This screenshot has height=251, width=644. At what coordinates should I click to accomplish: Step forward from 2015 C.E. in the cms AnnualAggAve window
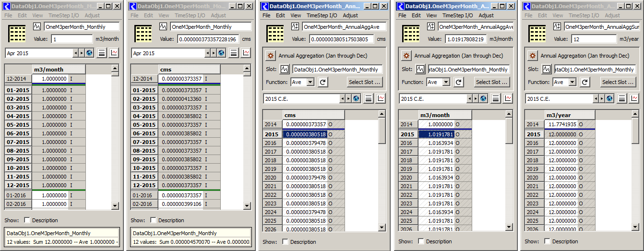coord(348,98)
